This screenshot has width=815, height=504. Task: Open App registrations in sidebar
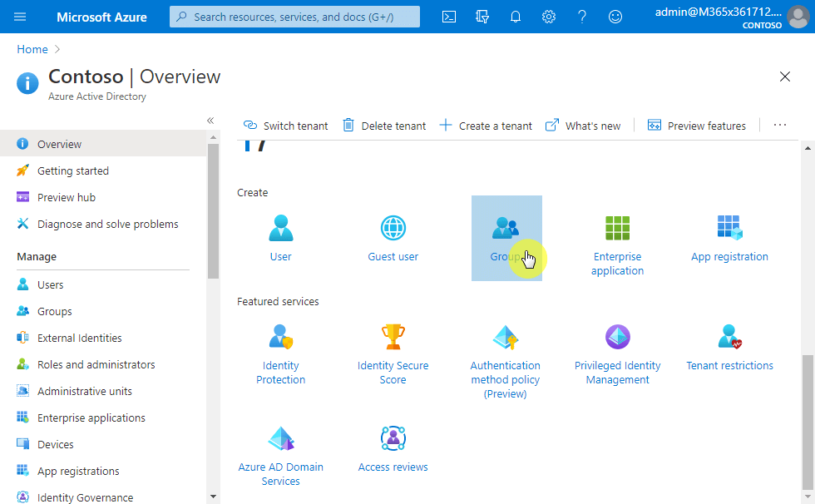pyautogui.click(x=103, y=472)
